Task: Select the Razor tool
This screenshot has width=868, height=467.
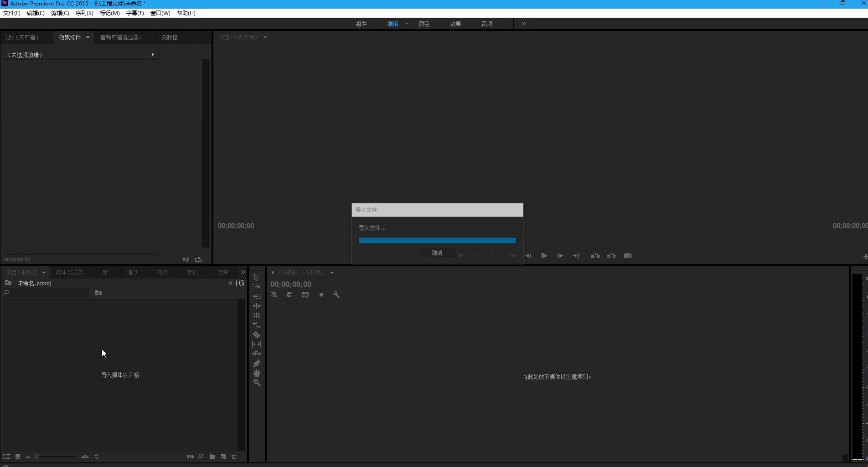Action: point(257,335)
